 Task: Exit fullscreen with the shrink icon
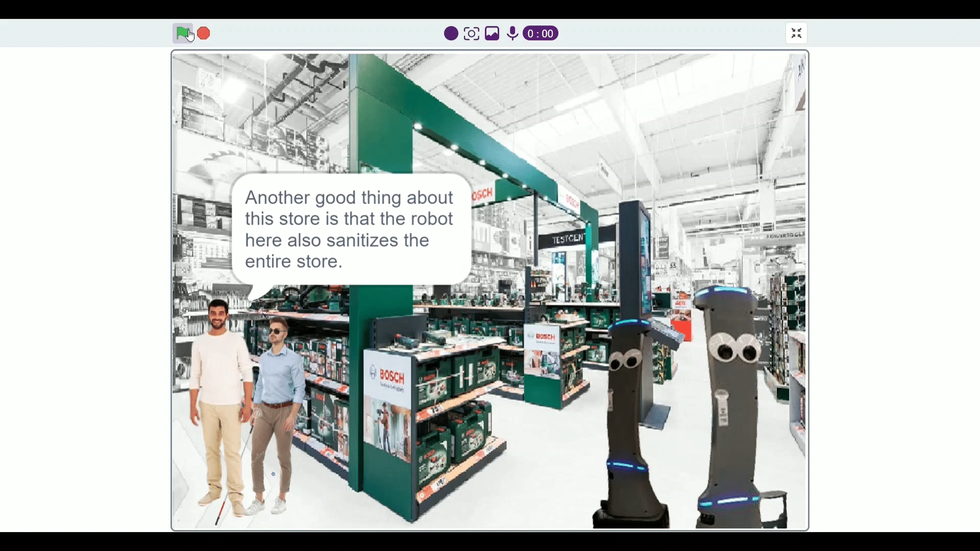796,33
